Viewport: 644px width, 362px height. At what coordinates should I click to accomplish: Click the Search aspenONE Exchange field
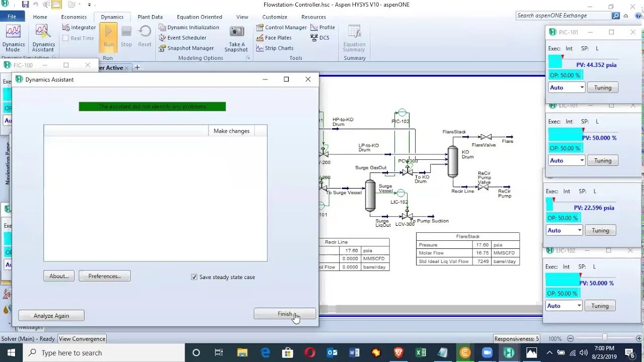(563, 16)
